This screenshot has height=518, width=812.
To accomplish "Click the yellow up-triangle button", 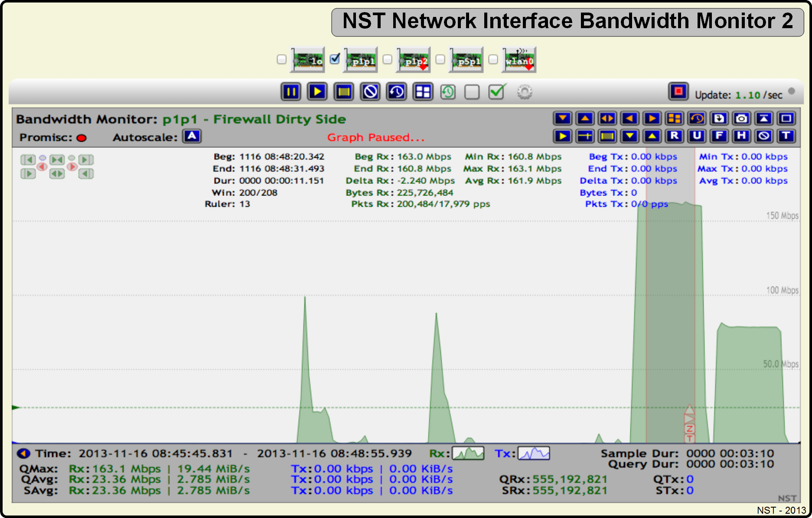I will tap(652, 136).
